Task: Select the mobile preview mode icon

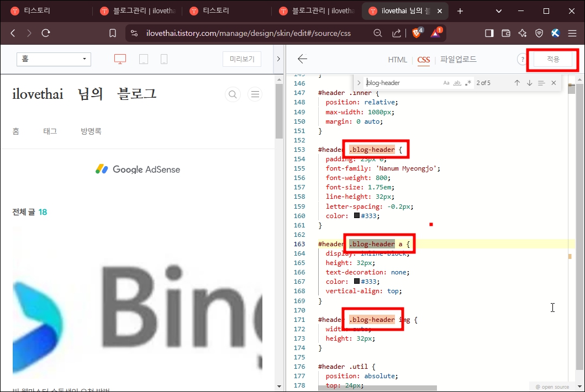Action: tap(164, 59)
